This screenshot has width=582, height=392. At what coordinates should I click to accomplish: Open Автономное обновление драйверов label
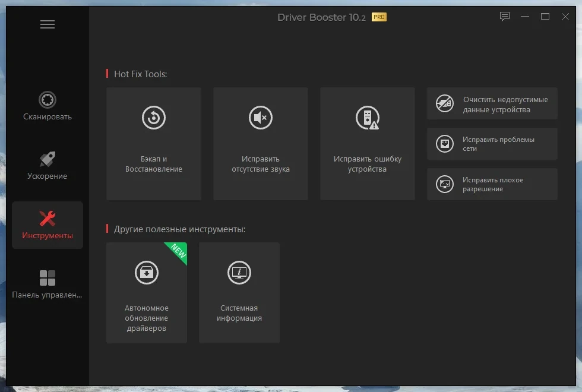click(147, 318)
